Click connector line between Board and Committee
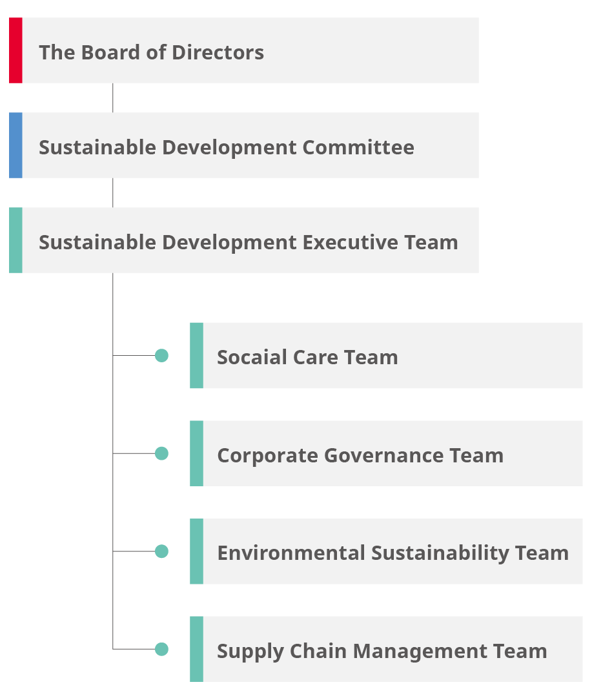Image resolution: width=592 pixels, height=700 pixels. click(112, 98)
